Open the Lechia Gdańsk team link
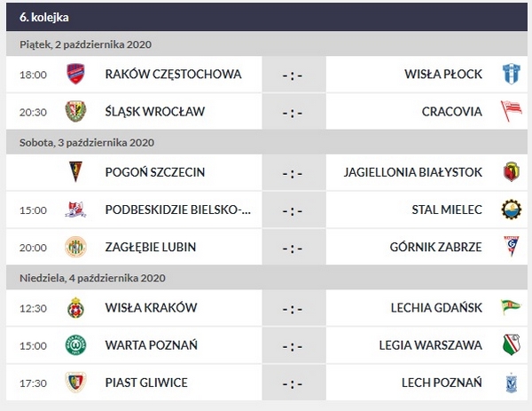 [436, 307]
